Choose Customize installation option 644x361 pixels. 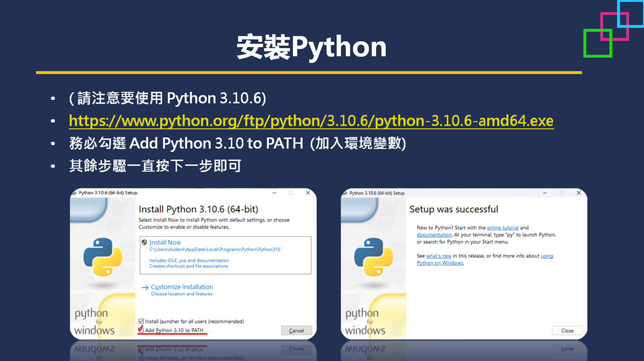[182, 287]
